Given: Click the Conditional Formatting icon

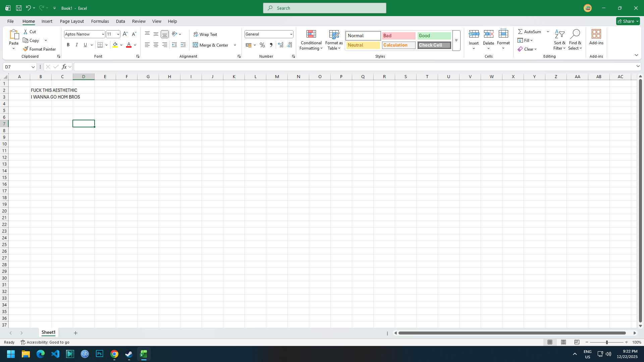Looking at the screenshot, I should [x=311, y=34].
